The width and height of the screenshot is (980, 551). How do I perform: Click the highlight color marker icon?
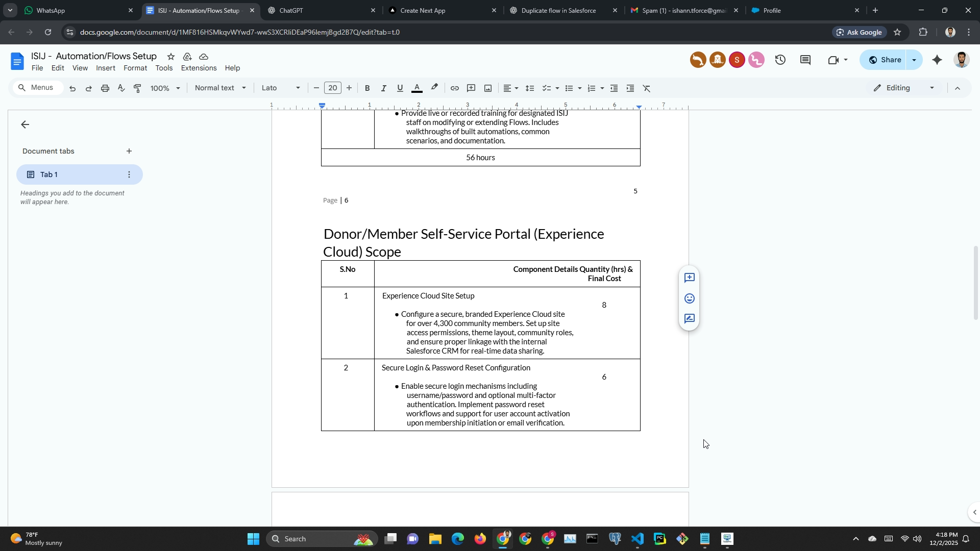[434, 88]
